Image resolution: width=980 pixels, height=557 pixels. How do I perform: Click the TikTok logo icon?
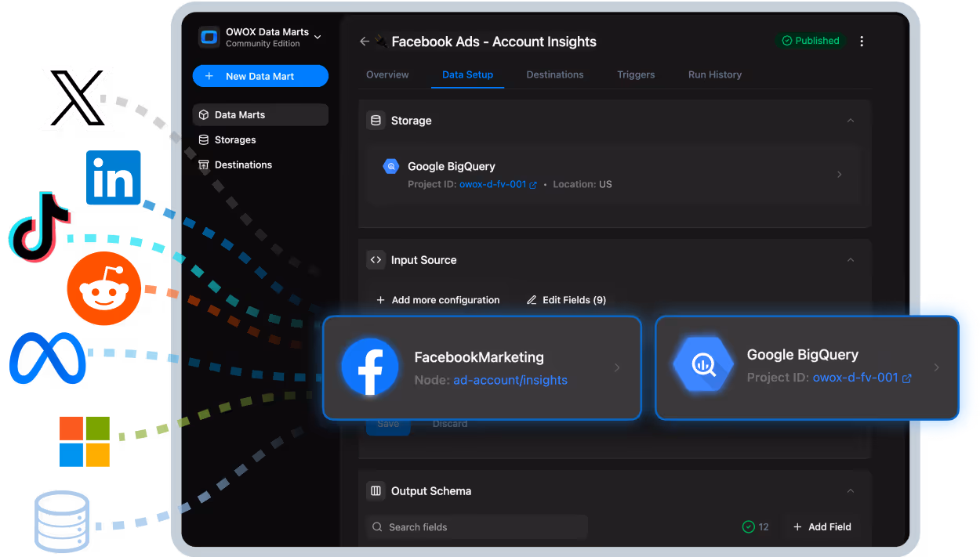(x=39, y=226)
